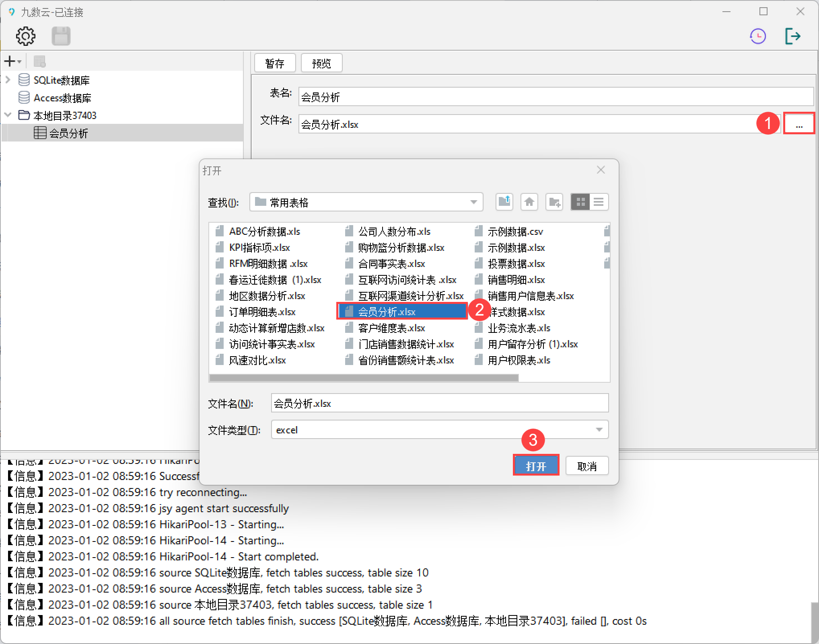Click the file list horizontal scrollbar
819x644 pixels.
coord(364,378)
